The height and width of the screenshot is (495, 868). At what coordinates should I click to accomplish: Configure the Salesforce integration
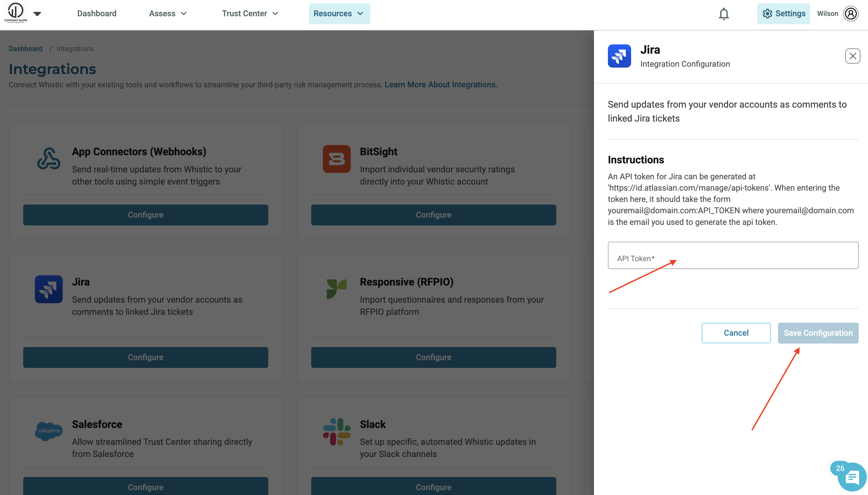pyautogui.click(x=145, y=487)
